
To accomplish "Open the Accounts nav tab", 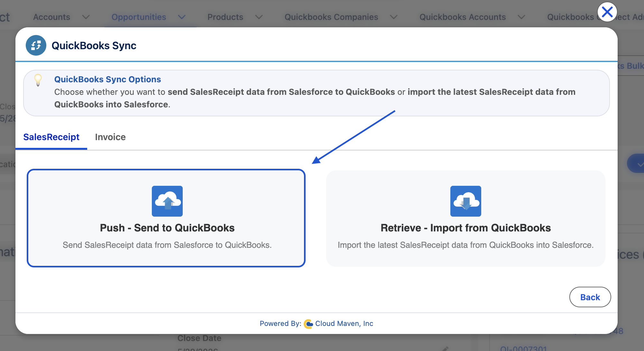I will (x=52, y=17).
